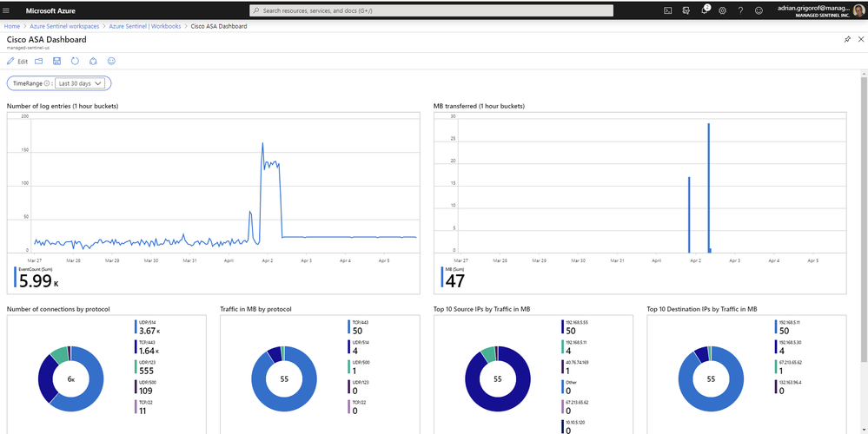Click the Traffic in MB by protocol donut

tap(284, 378)
